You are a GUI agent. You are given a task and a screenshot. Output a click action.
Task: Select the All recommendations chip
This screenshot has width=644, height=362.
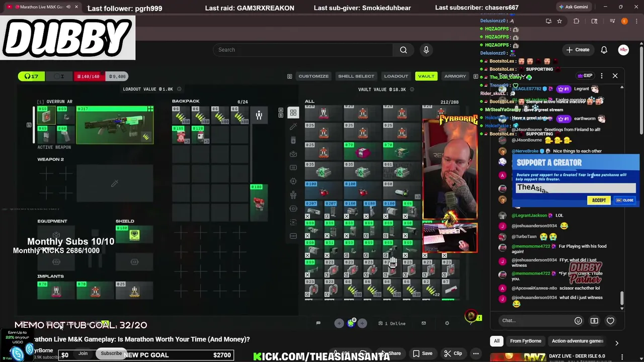497,341
